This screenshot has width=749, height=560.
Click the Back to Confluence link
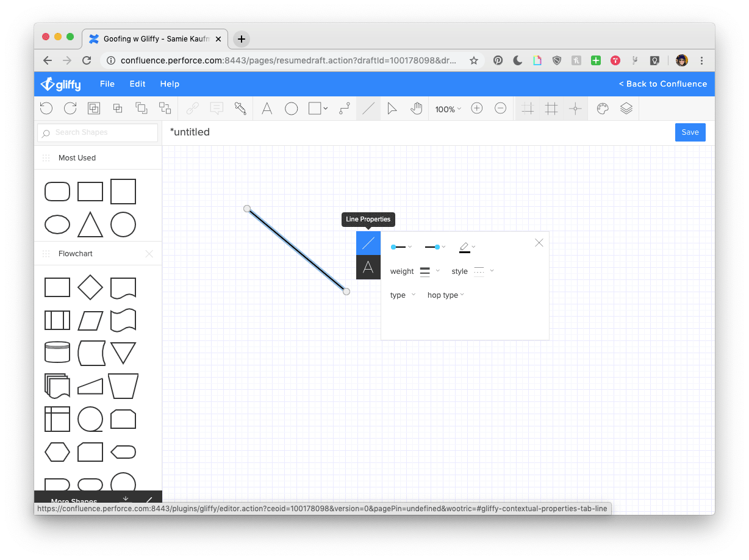pos(663,84)
